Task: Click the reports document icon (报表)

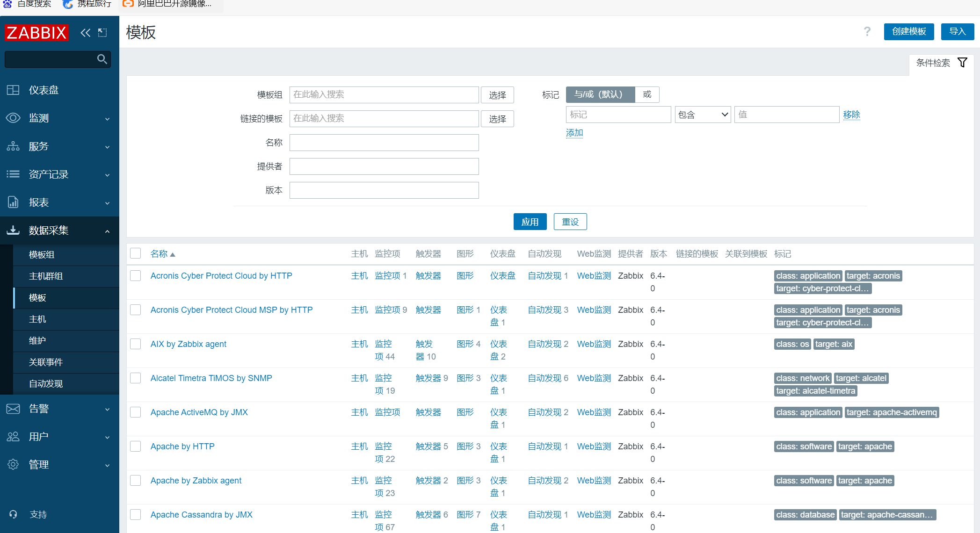Action: tap(13, 202)
